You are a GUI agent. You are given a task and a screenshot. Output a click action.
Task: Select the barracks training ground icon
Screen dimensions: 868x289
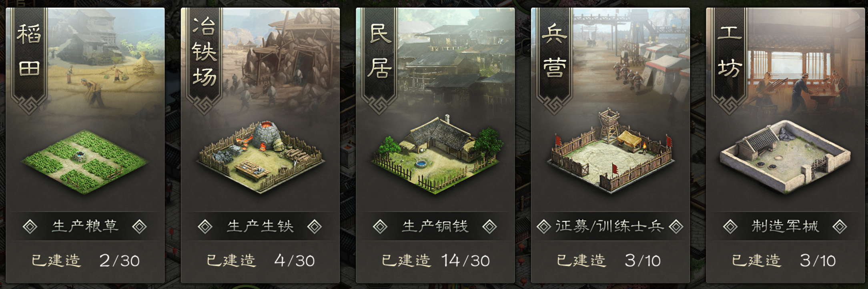click(611, 151)
